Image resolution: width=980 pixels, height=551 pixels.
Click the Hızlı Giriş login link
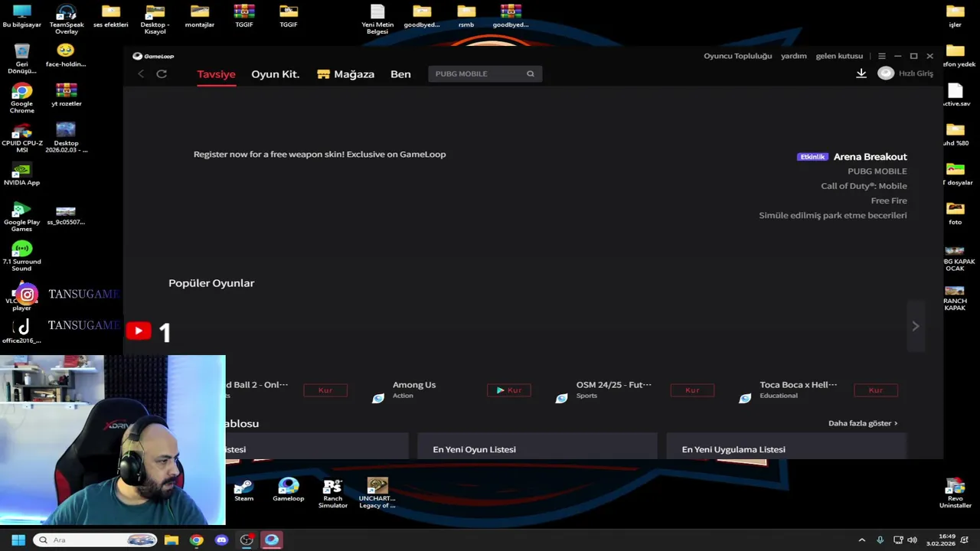tap(916, 73)
